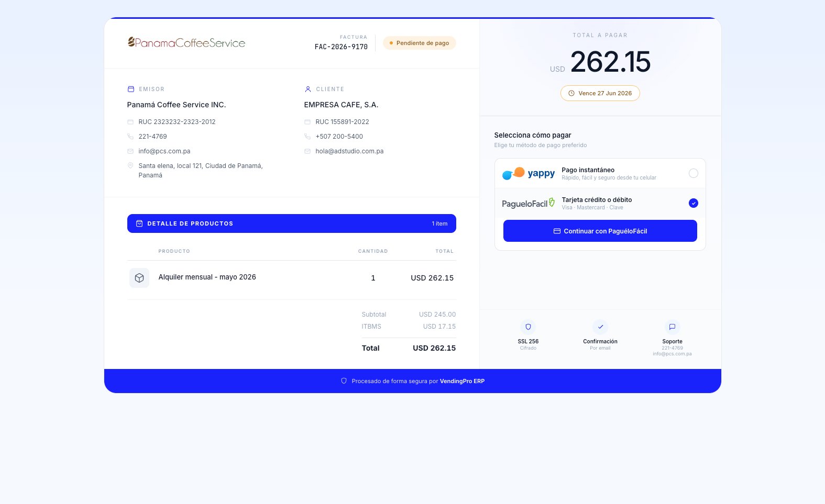Click the info@pcs.com.pa emisor email
Screen dimensions: 825x504
coord(164,151)
